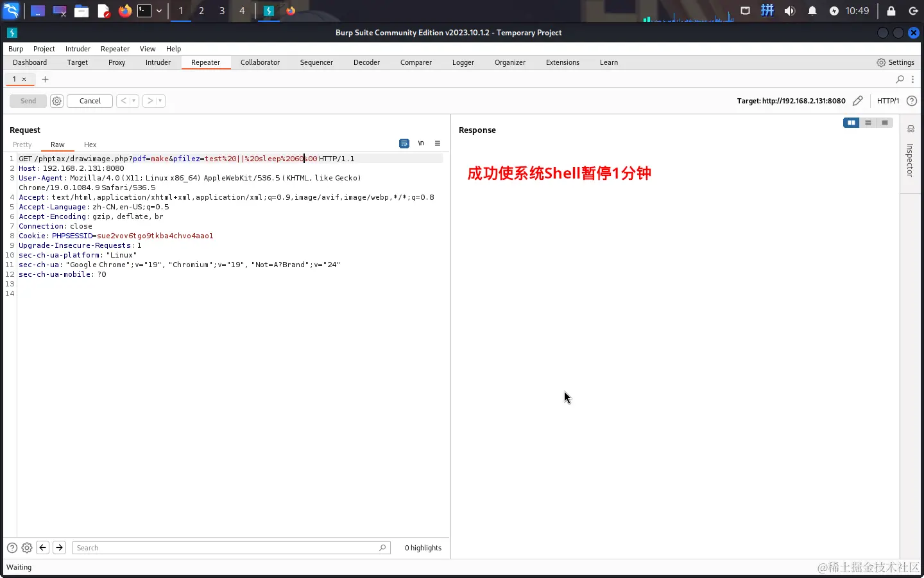This screenshot has width=924, height=578.
Task: Open the file manager launcher
Action: 81,11
